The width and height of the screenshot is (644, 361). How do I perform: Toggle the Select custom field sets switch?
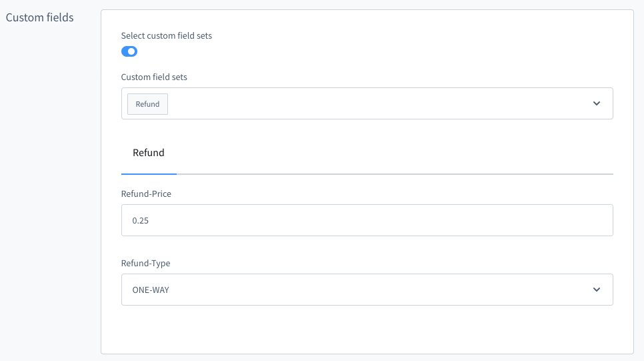(x=129, y=51)
